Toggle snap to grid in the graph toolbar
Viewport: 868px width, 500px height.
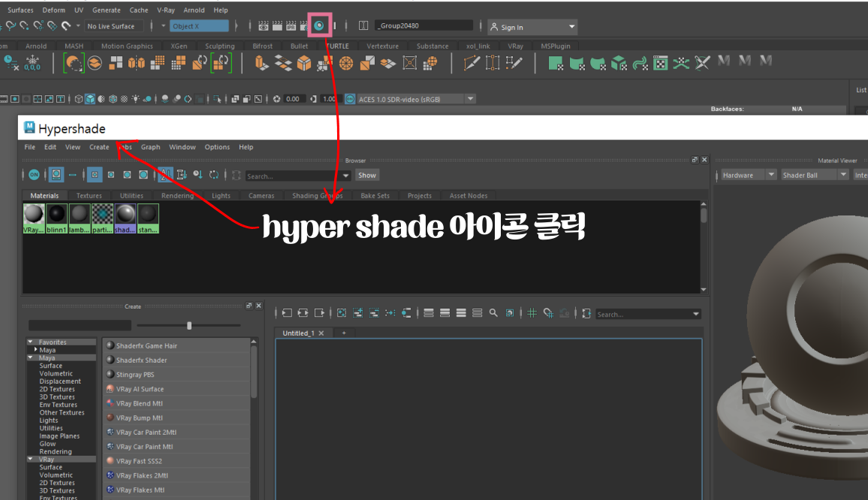[548, 313]
